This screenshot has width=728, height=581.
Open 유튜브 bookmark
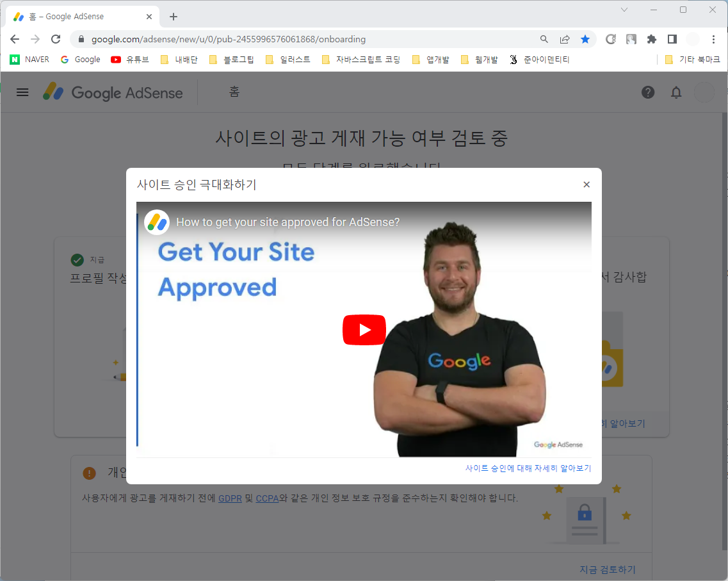point(130,60)
